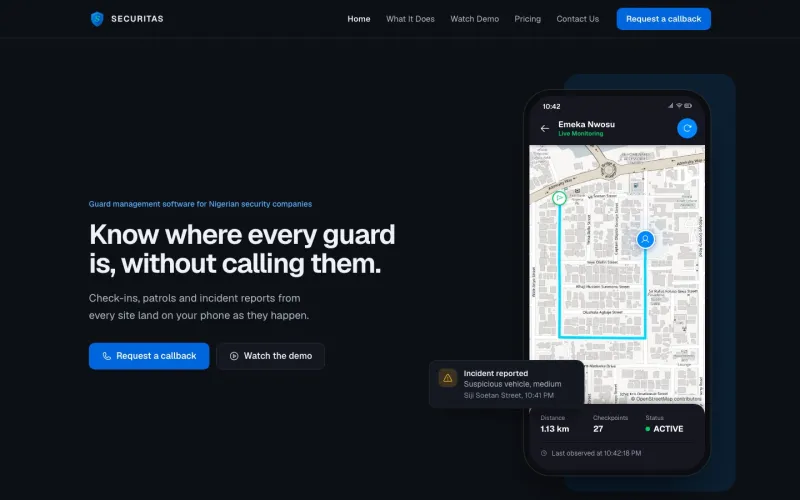Screen dimensions: 800x500
Task: Click the Wi-Fi icon in phone status bar
Action: tap(679, 106)
